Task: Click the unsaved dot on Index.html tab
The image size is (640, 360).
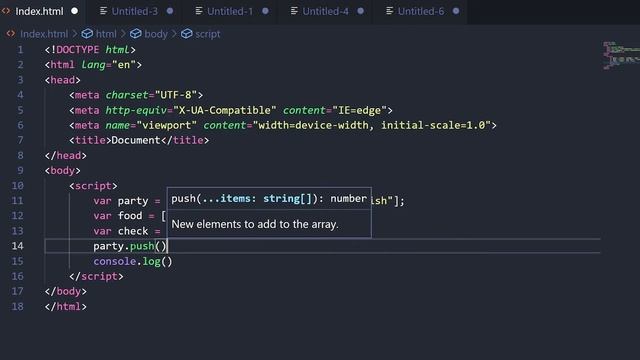Action: point(75,11)
